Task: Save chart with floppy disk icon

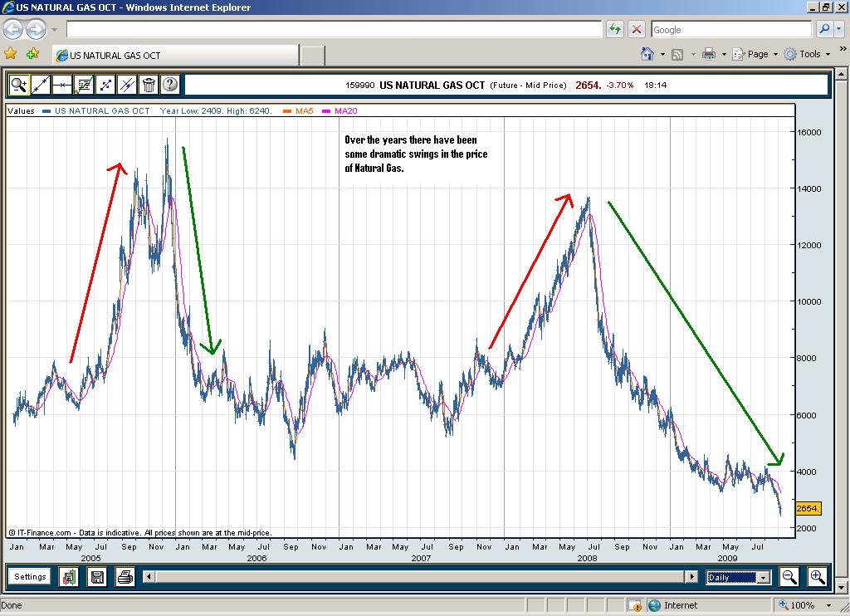Action: (x=97, y=577)
